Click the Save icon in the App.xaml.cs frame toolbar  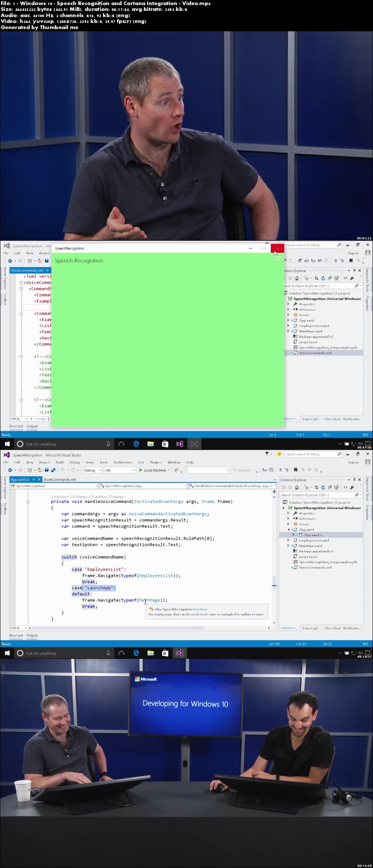pyautogui.click(x=47, y=470)
